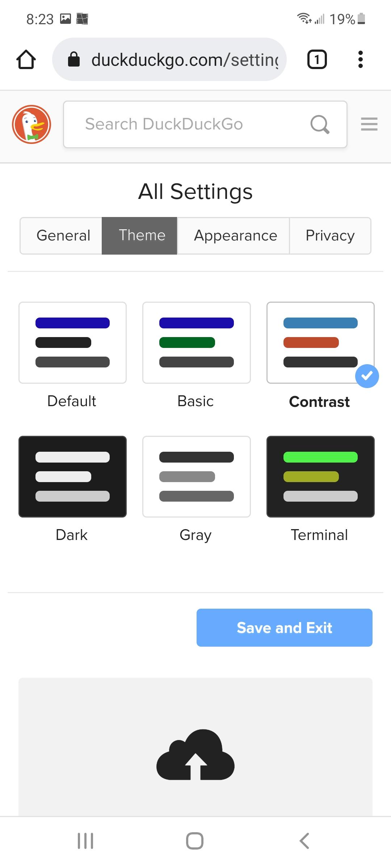This screenshot has height=868, width=391.
Task: Select the Dark theme
Action: click(x=72, y=477)
